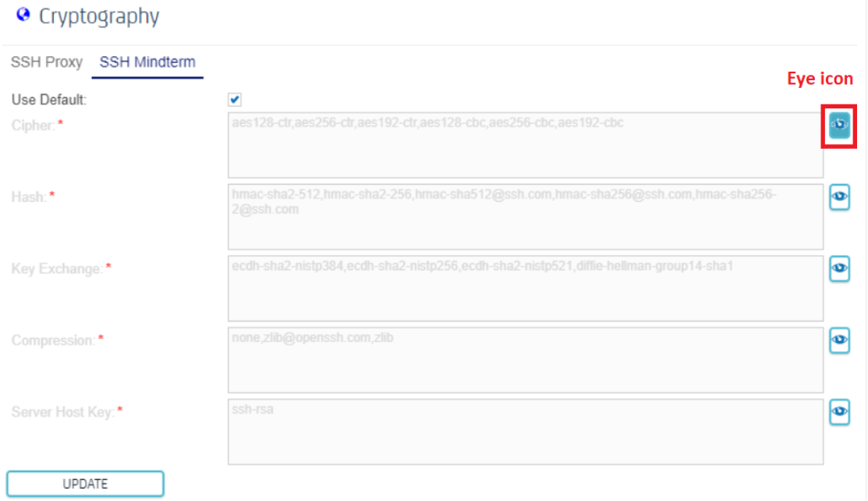This screenshot has width=868, height=501.
Task: Click the eye icon beside Server Host Key
Action: pyautogui.click(x=839, y=411)
